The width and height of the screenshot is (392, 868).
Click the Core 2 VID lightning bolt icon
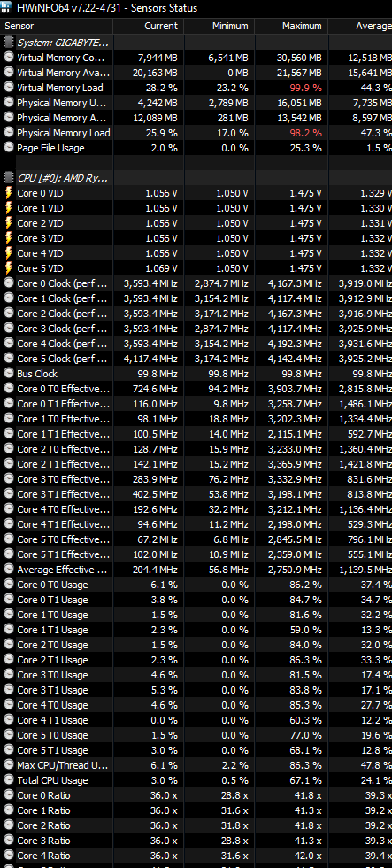9,223
